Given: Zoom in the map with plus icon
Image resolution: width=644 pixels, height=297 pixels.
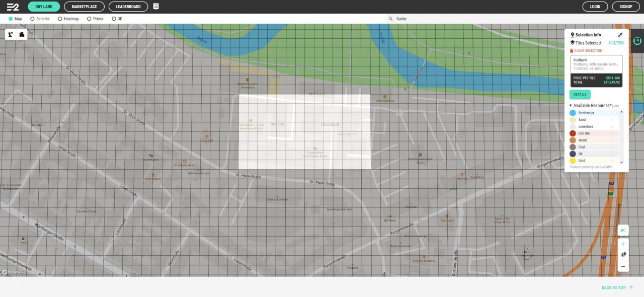Looking at the screenshot, I should (x=623, y=244).
